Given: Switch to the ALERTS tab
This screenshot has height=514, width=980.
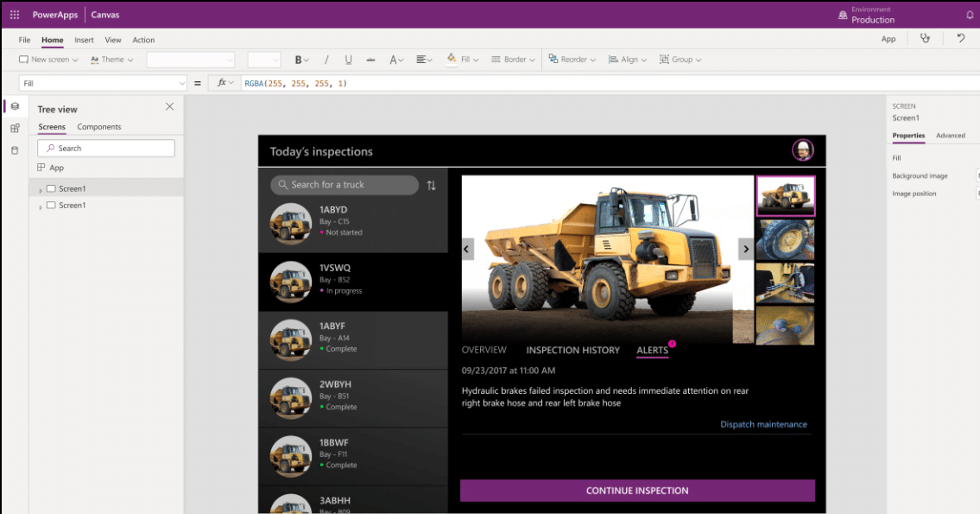Looking at the screenshot, I should [653, 350].
